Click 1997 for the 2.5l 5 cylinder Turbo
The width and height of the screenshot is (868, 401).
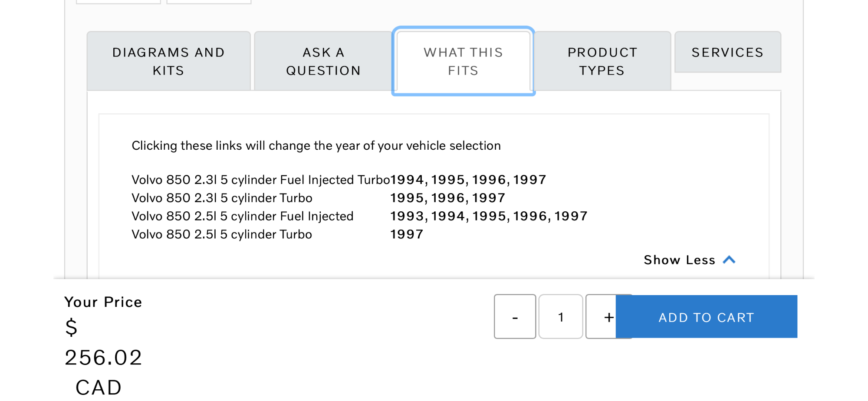coord(407,234)
